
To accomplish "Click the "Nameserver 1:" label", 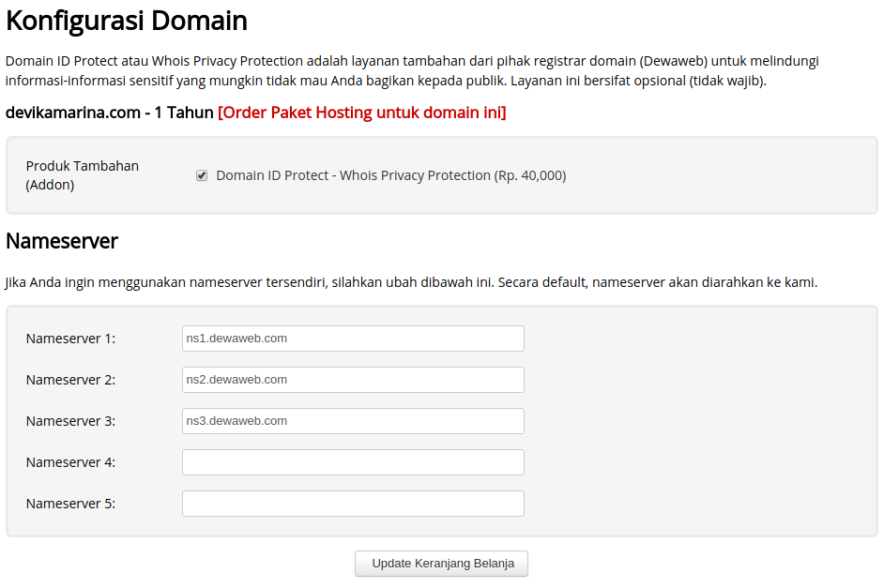I will [x=70, y=339].
